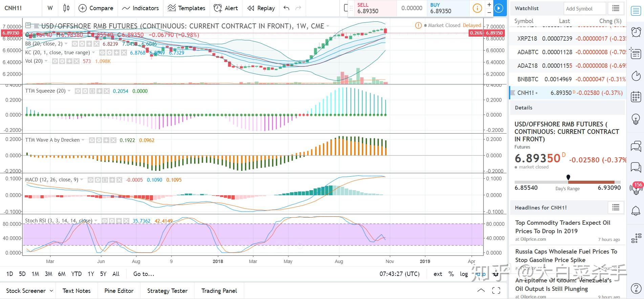Open Headlines list options icon
Image resolution: width=644 pixels, height=299 pixels.
pos(616,207)
